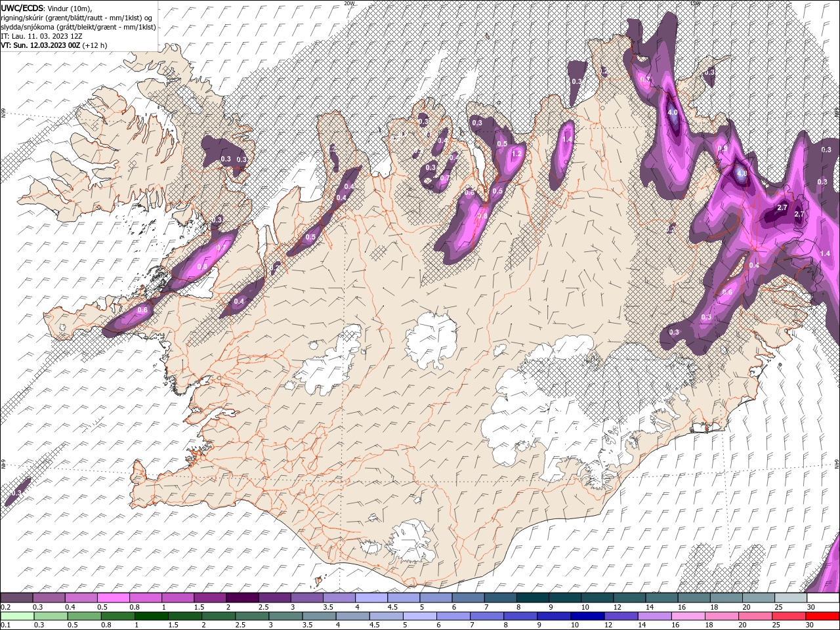
Task: Click the '20' label of the upper scale
Action: pos(746,607)
